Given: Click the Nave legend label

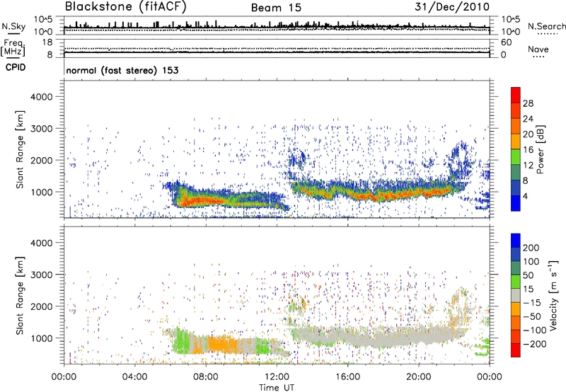Looking at the screenshot, I should [x=538, y=50].
